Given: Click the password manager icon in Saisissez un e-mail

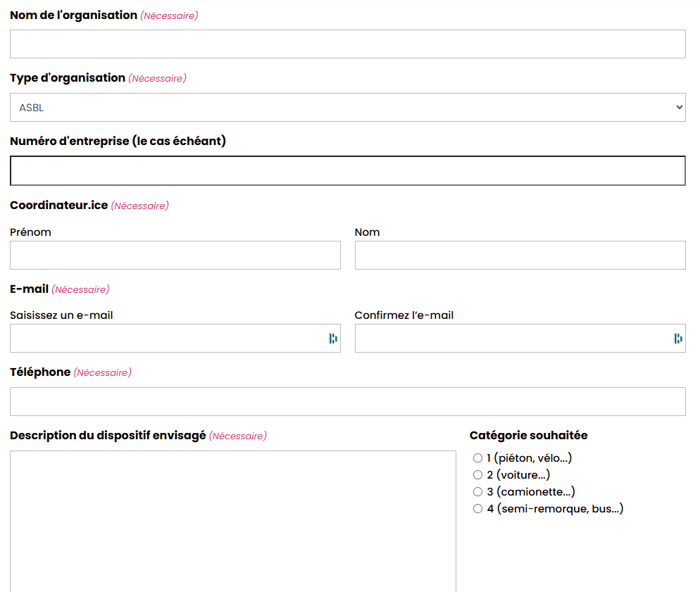Looking at the screenshot, I should (x=333, y=339).
